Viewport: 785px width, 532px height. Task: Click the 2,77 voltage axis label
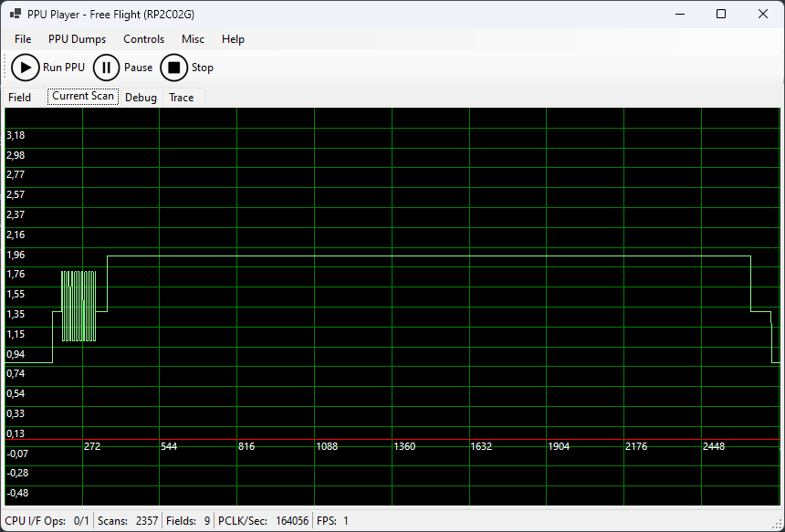(x=16, y=174)
